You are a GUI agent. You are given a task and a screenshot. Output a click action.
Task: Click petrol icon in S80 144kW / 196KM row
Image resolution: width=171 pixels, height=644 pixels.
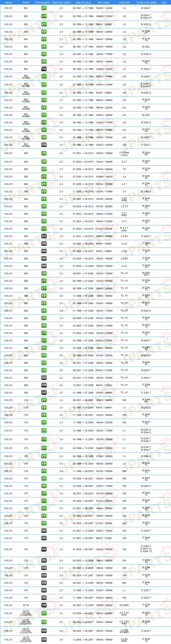tap(44, 363)
